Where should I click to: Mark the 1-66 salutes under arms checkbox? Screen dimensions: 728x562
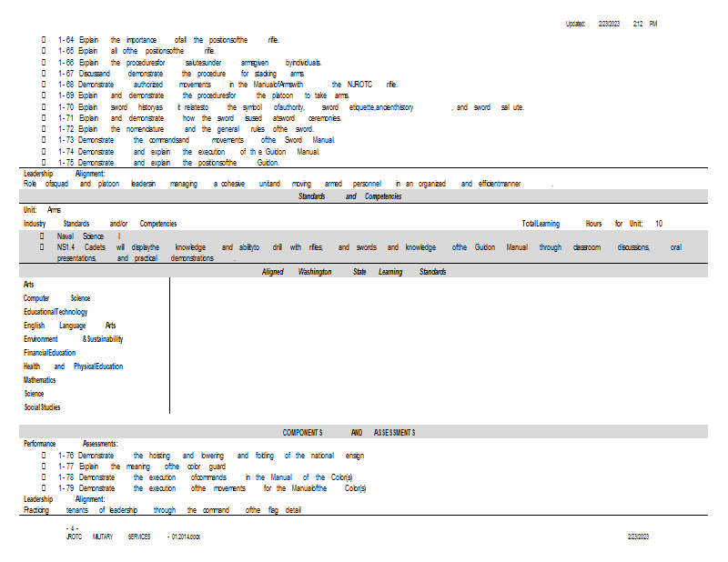click(44, 62)
